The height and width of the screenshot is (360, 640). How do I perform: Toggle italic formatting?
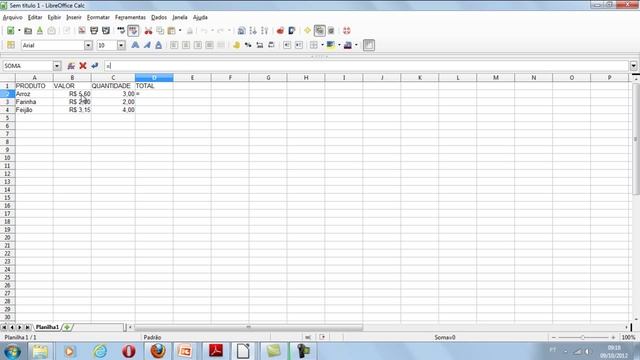coord(147,45)
